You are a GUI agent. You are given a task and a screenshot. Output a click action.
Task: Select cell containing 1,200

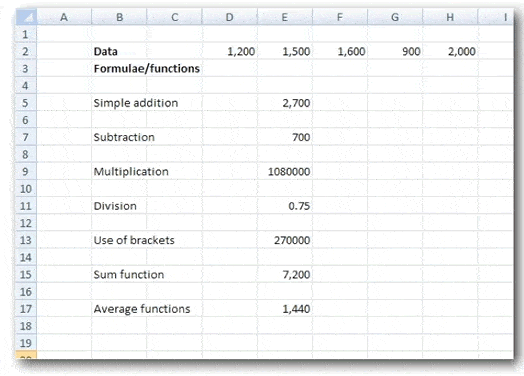point(230,51)
